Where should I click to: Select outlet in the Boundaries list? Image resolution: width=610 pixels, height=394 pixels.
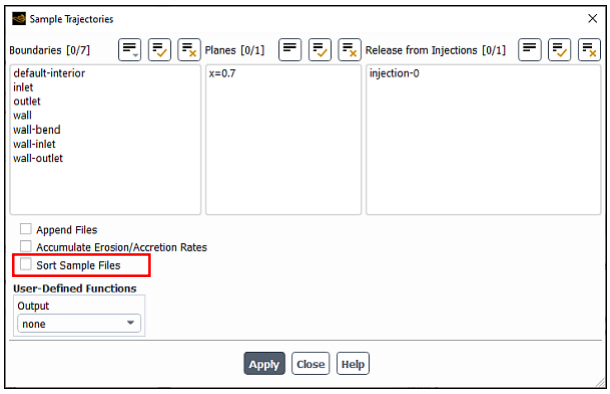click(x=27, y=101)
